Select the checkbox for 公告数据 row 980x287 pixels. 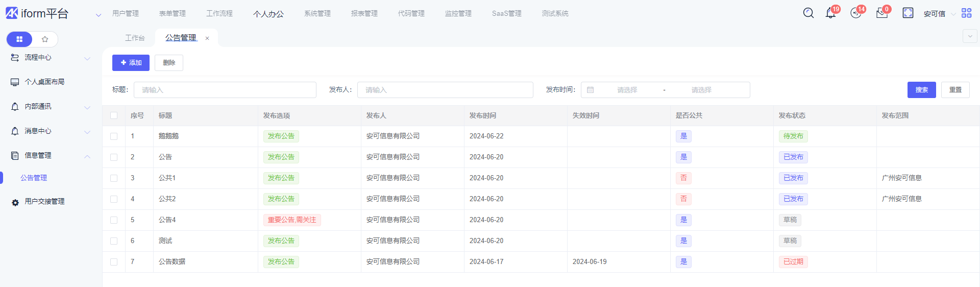[x=114, y=262]
